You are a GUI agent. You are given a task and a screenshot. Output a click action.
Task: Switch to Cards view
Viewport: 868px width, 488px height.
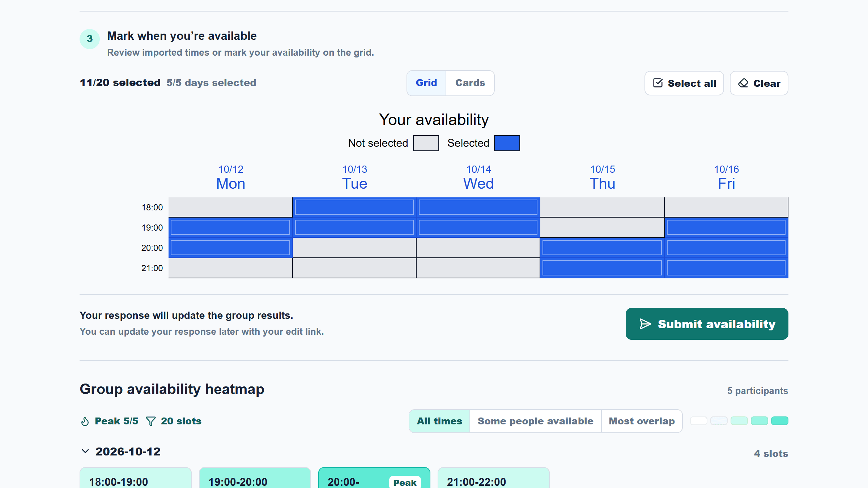tap(470, 83)
